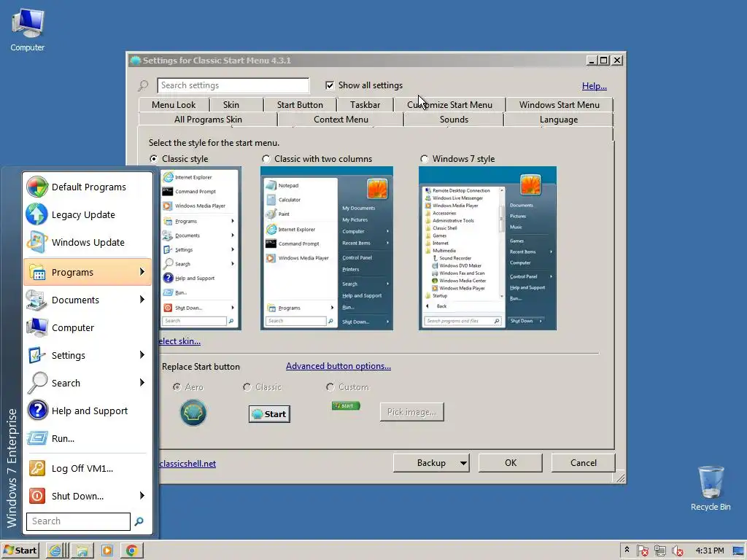Viewport: 747px width, 560px height.
Task: Click the Windows 7 style preview thumbnail
Action: (x=487, y=248)
